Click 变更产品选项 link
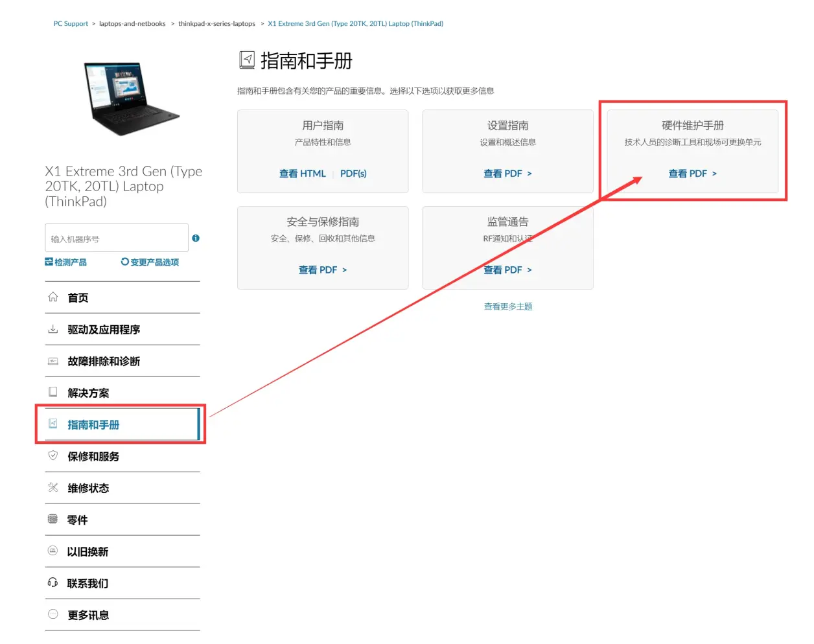Viewport: 814px width, 644px height. click(x=155, y=262)
